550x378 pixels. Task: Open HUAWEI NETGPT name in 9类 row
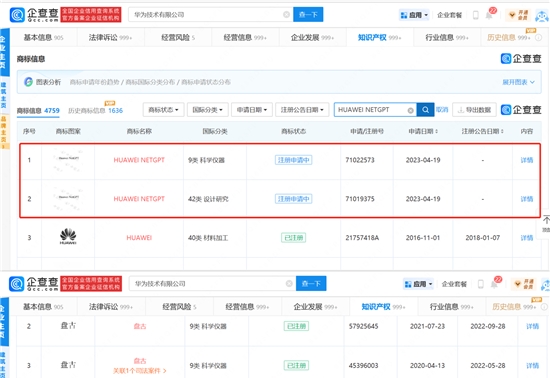[139, 160]
